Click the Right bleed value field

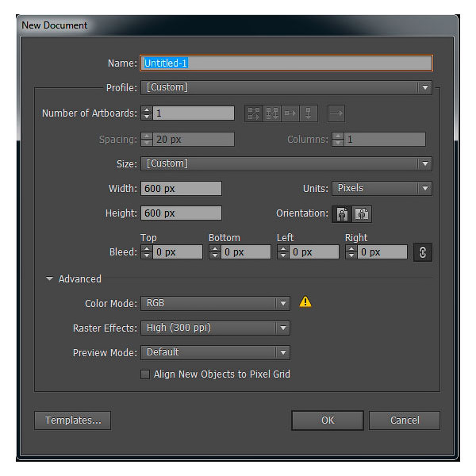[x=382, y=252]
